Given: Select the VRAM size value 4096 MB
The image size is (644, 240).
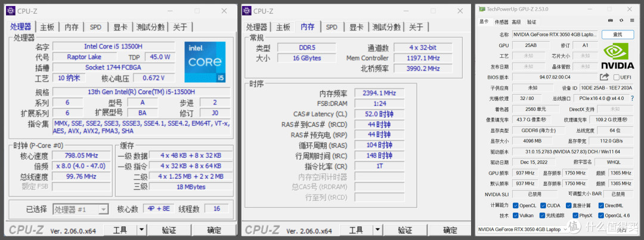Looking at the screenshot, I should (532, 141).
